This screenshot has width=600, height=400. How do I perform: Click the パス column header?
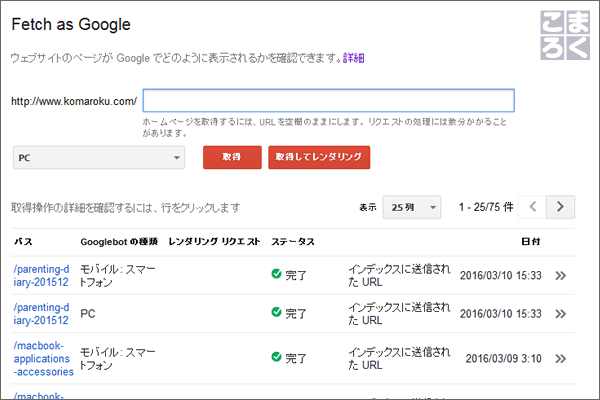point(23,242)
